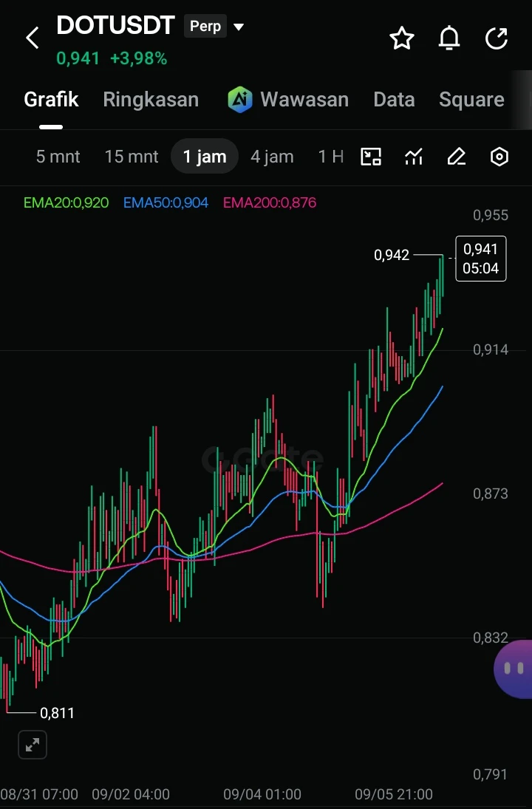Screen dimensions: 532x809
Task: Open the Data tab
Action: coord(395,99)
